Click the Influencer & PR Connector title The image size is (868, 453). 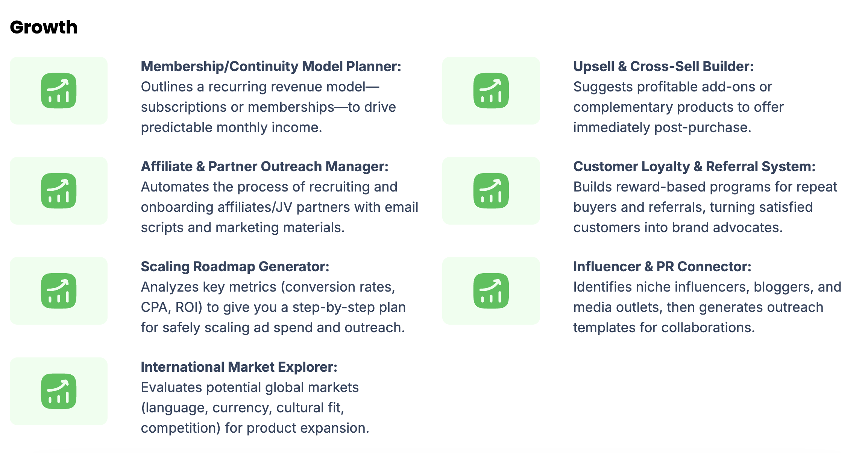coord(662,267)
